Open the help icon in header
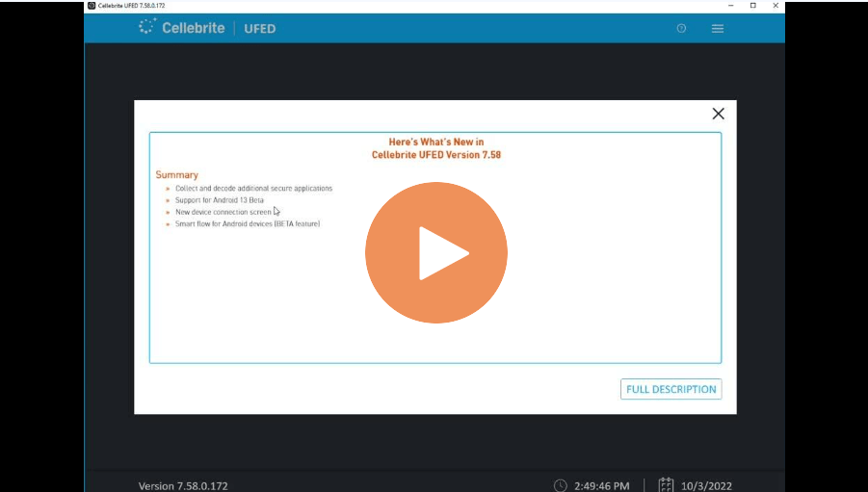The width and height of the screenshot is (868, 492). [x=681, y=28]
